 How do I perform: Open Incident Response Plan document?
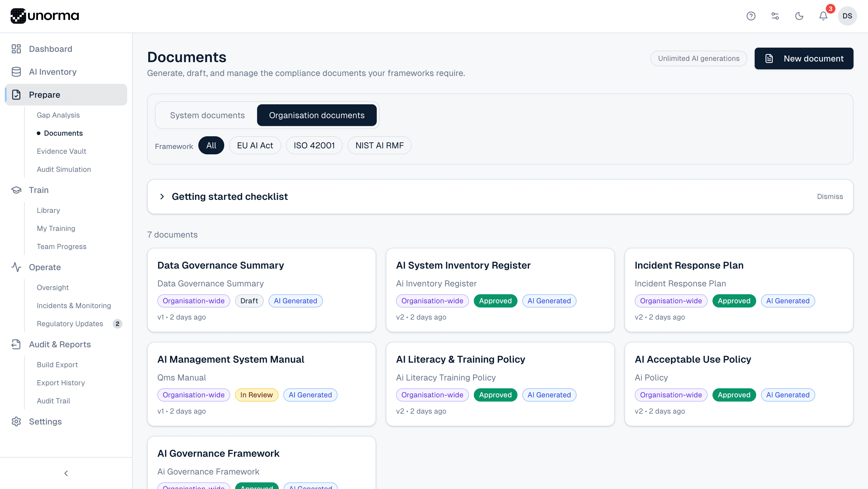739,290
